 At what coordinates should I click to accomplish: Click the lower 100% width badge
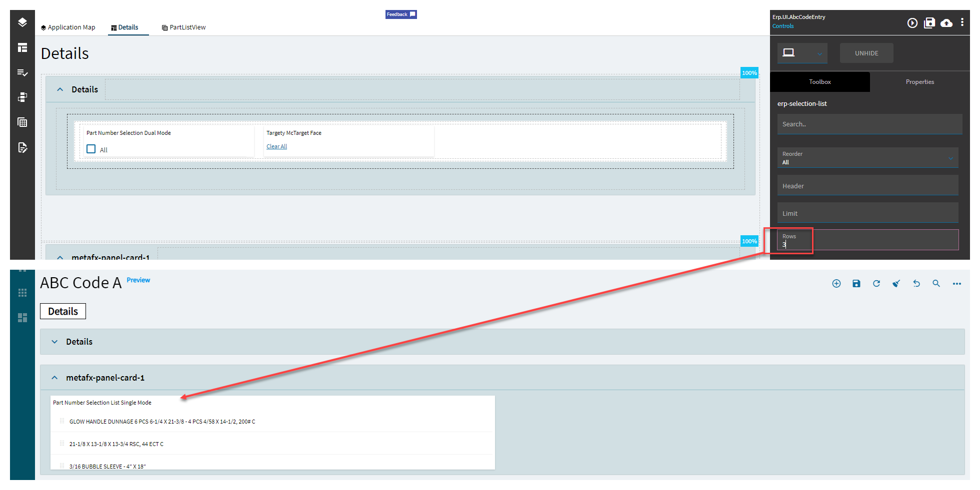(x=749, y=241)
